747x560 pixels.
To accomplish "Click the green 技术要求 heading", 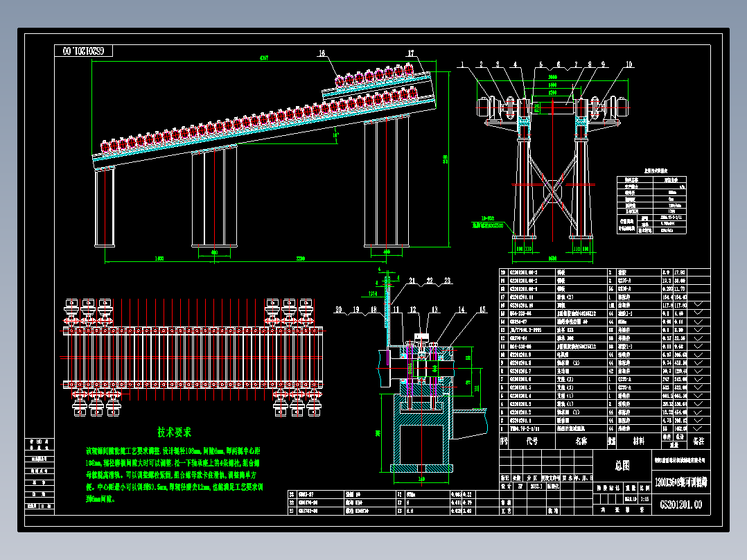I will coord(175,432).
